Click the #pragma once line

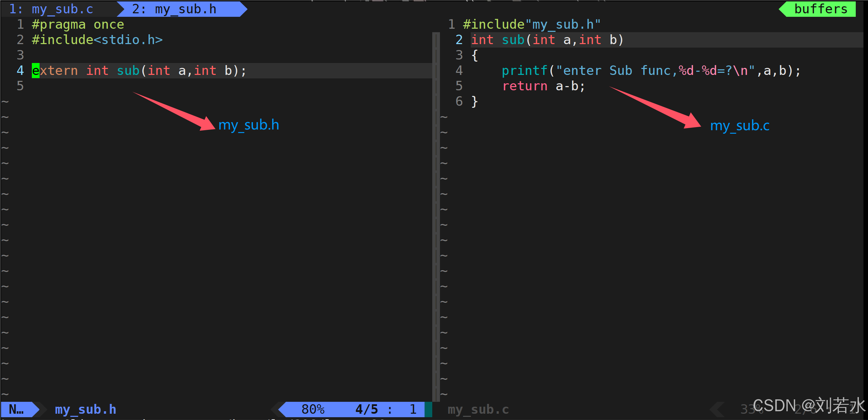[78, 24]
